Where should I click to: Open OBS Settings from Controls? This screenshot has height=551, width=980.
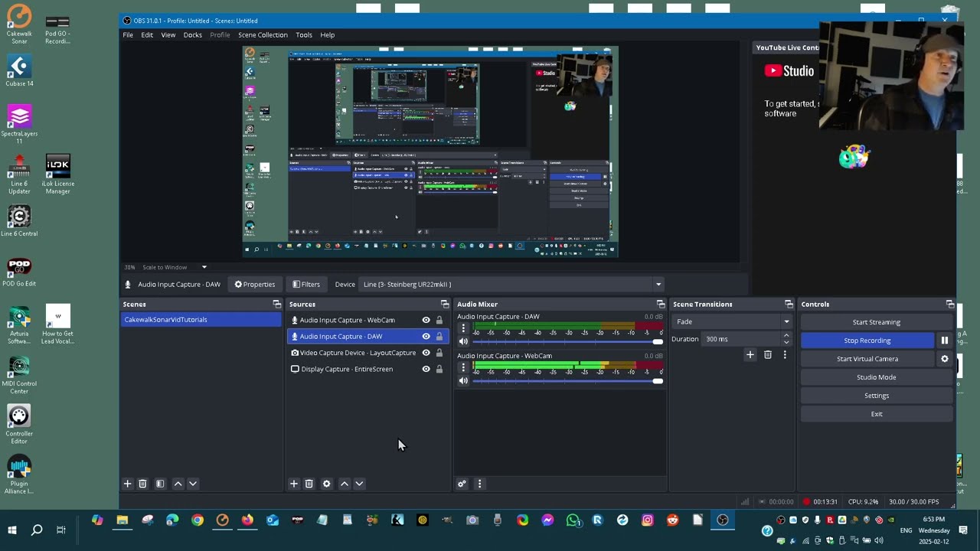click(x=876, y=396)
